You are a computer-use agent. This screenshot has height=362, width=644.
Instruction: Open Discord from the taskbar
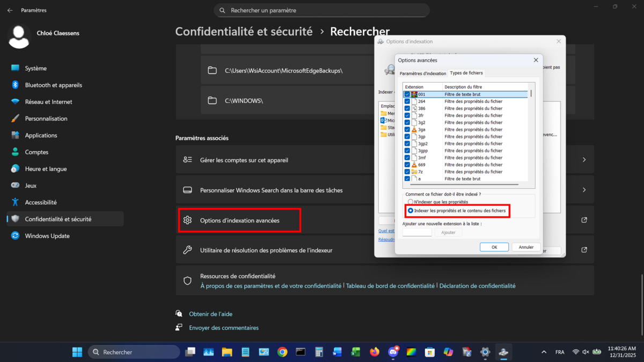[393, 352]
